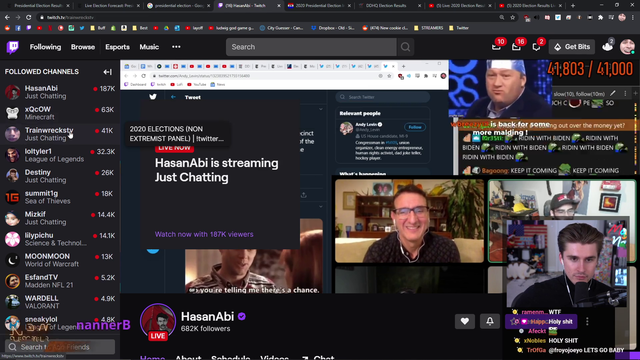The image size is (640, 360).
Task: Click the Twitch Search field
Action: click(x=311, y=47)
